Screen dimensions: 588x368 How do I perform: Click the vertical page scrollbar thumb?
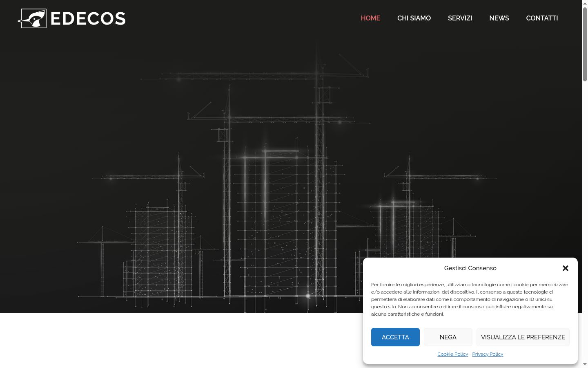(x=585, y=44)
